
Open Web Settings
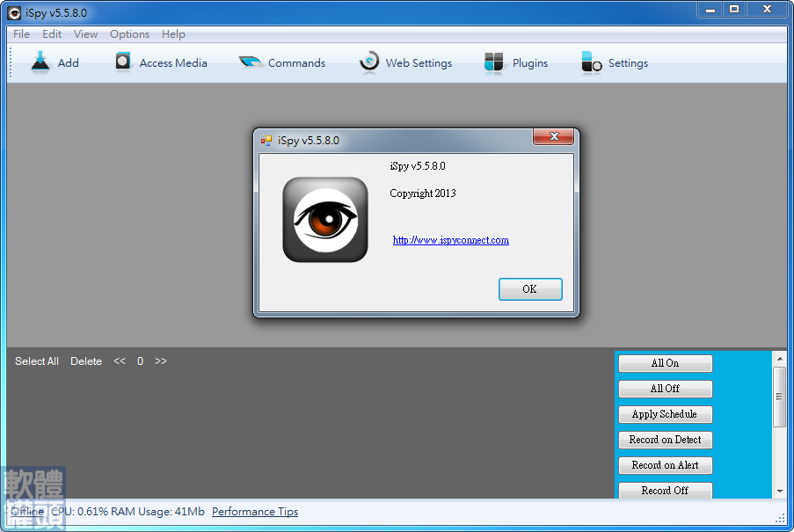pyautogui.click(x=405, y=62)
